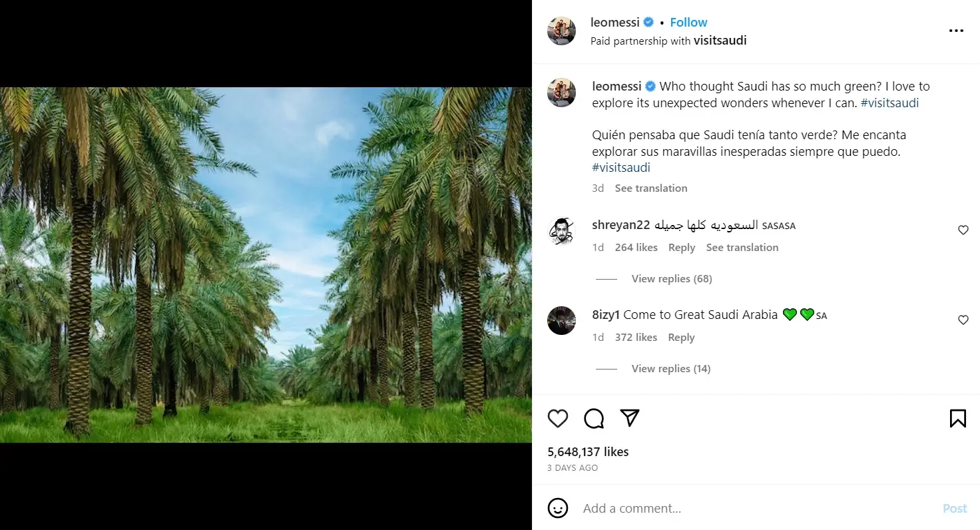This screenshot has height=530, width=980.
Task: Like 8izy1's comment with the heart toggle
Action: [963, 320]
